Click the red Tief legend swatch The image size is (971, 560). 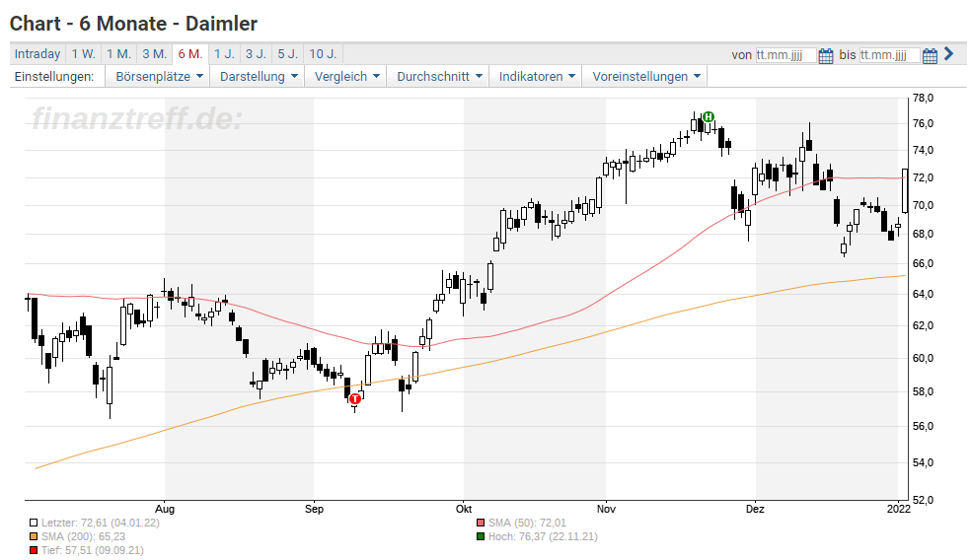pyautogui.click(x=34, y=550)
